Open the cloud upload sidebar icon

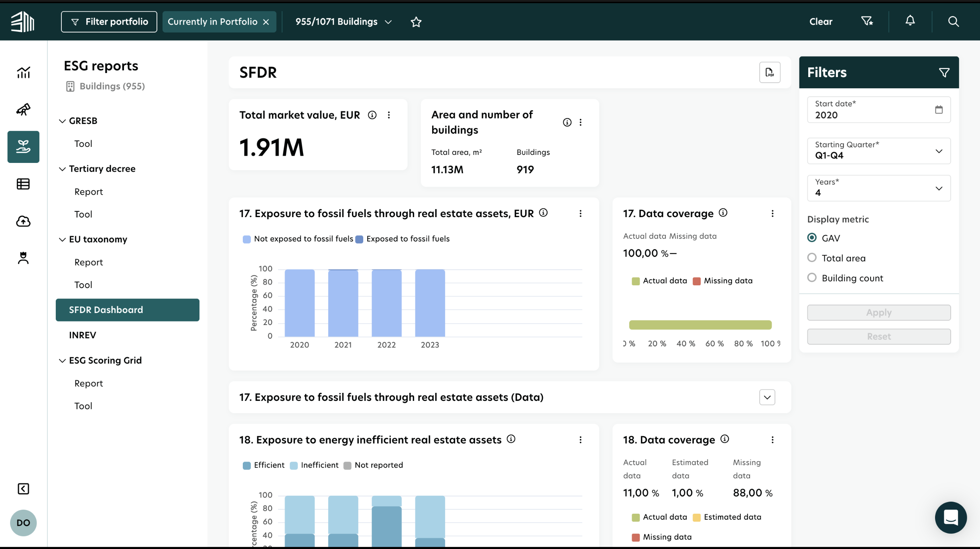click(23, 221)
